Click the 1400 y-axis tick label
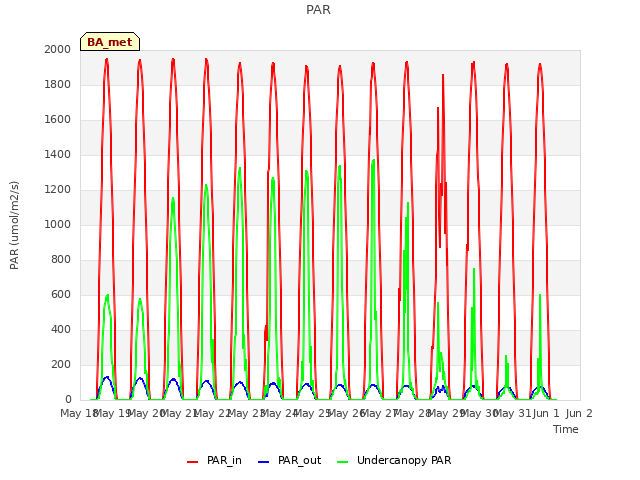The width and height of the screenshot is (640, 480). click(58, 154)
